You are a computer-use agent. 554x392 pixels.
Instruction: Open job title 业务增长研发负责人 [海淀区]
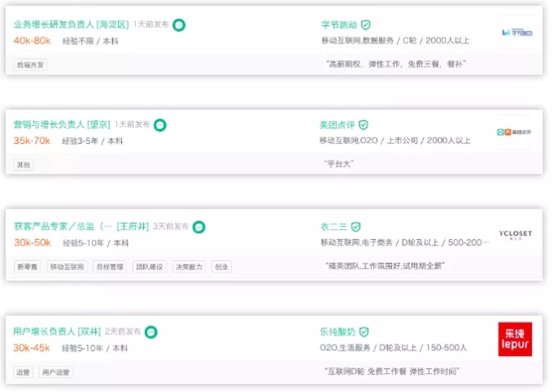pos(71,25)
